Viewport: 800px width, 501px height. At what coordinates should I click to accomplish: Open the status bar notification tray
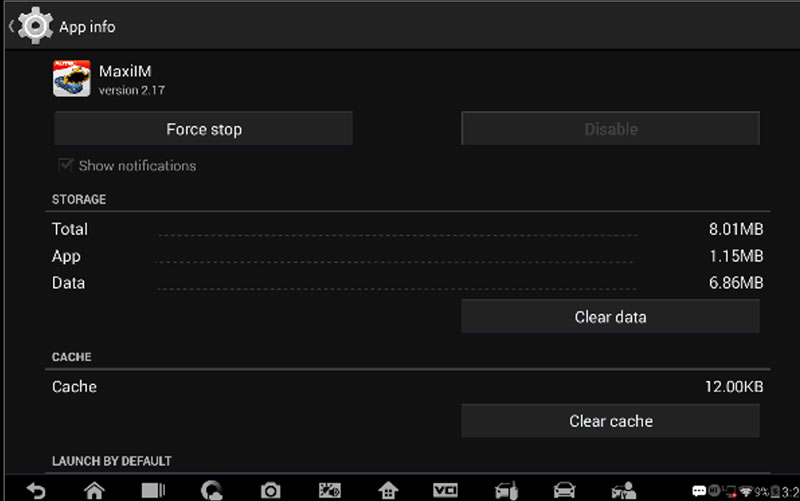pyautogui.click(x=745, y=490)
